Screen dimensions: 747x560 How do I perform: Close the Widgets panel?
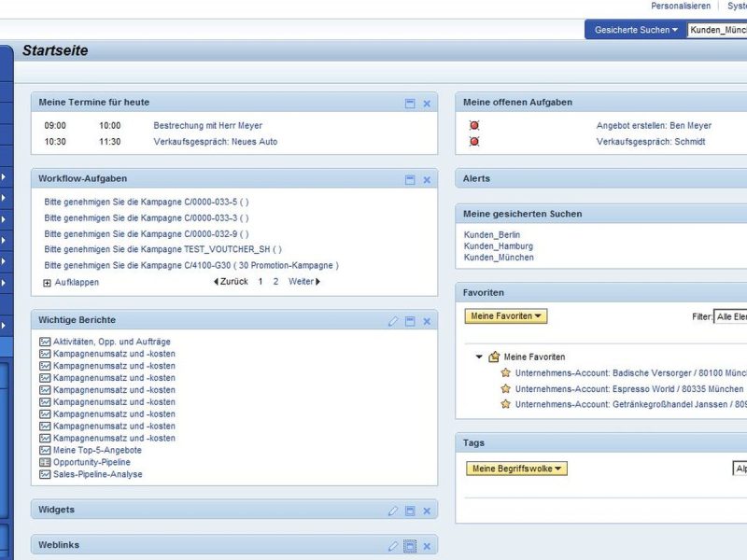click(427, 511)
